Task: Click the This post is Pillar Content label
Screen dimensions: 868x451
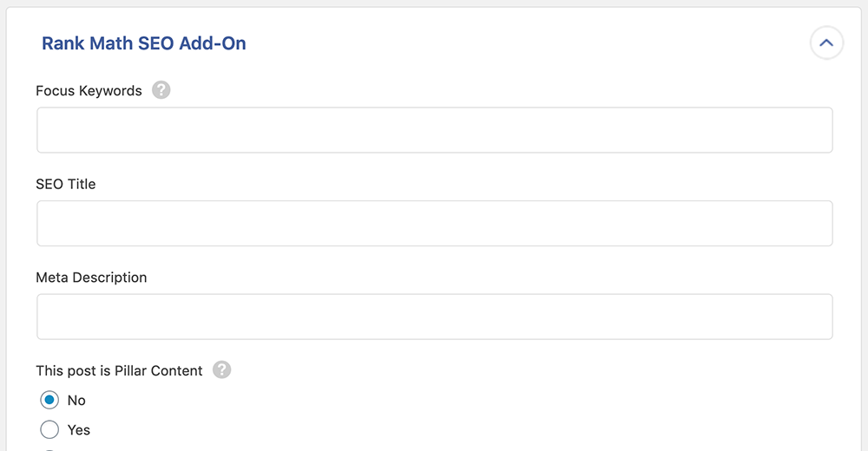Action: point(119,370)
